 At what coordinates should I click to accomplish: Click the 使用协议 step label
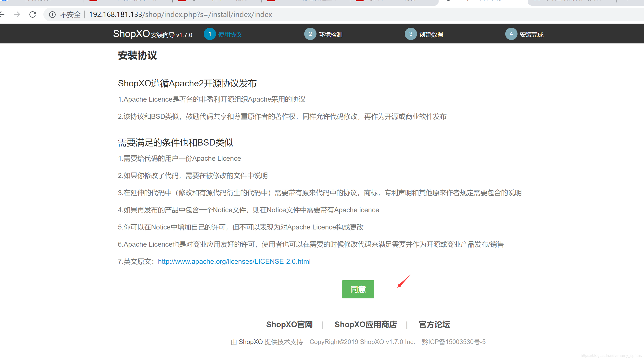[230, 35]
